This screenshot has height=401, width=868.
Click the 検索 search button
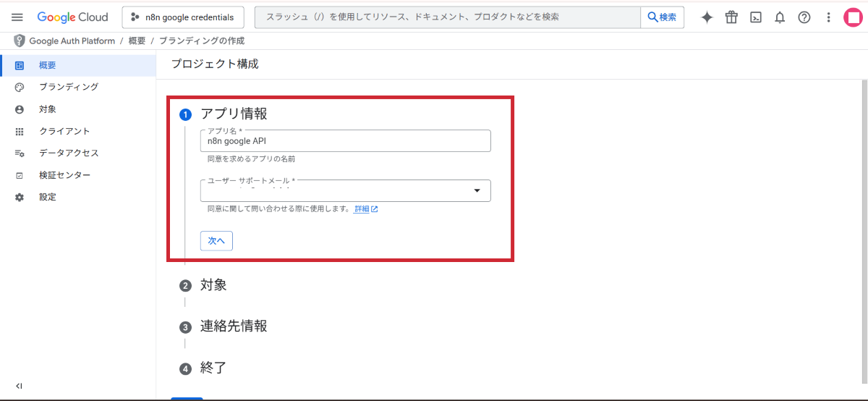point(662,17)
